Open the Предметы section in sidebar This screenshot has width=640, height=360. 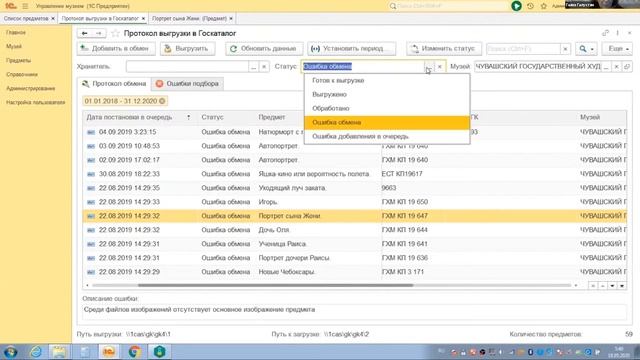click(18, 60)
